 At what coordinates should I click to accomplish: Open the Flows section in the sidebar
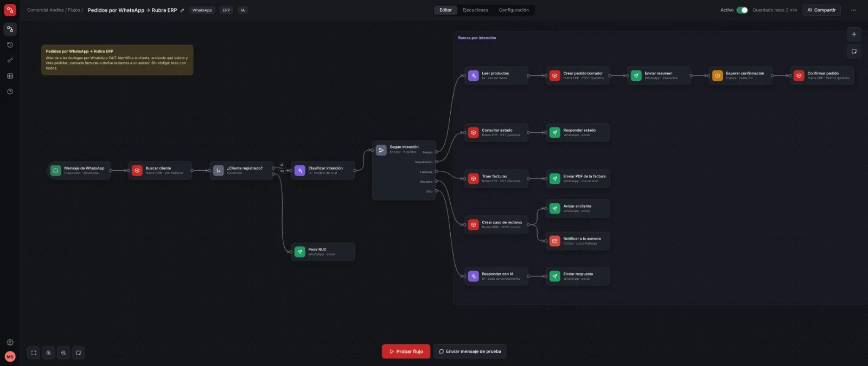click(10, 29)
